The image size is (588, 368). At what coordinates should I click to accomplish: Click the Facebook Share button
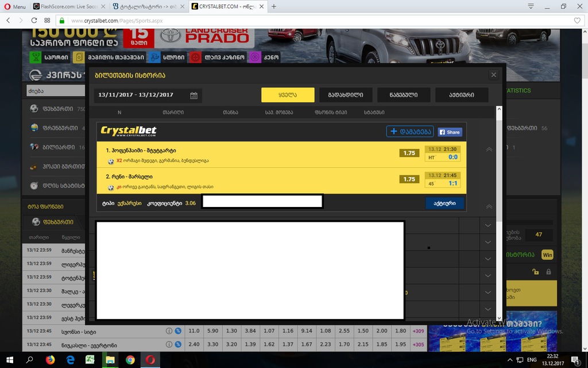pyautogui.click(x=450, y=132)
